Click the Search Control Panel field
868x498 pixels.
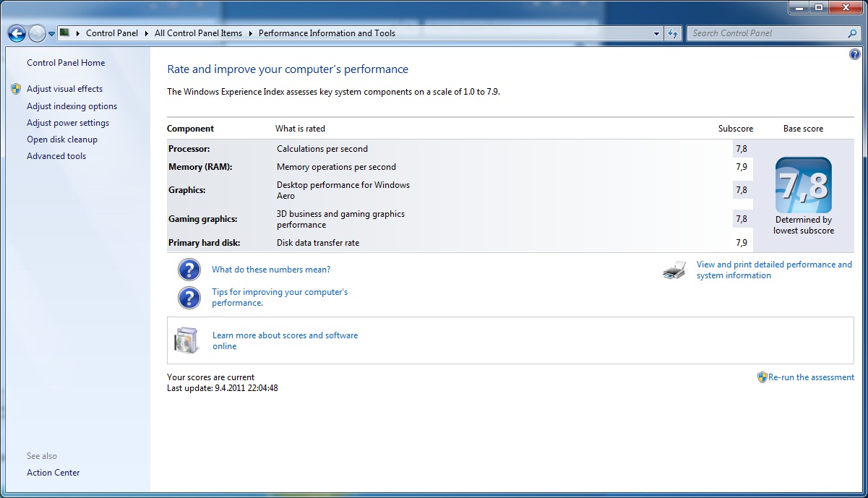768,33
